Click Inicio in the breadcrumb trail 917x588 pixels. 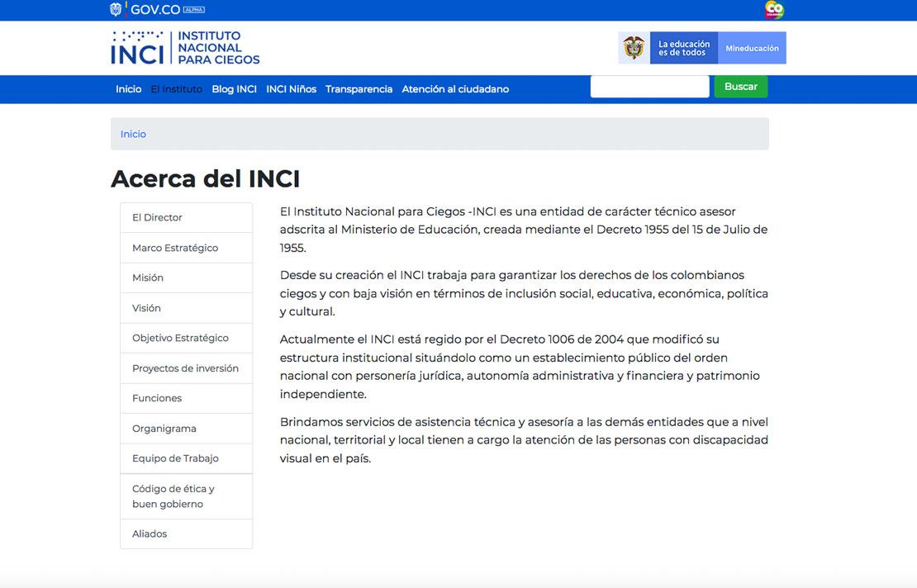point(132,133)
